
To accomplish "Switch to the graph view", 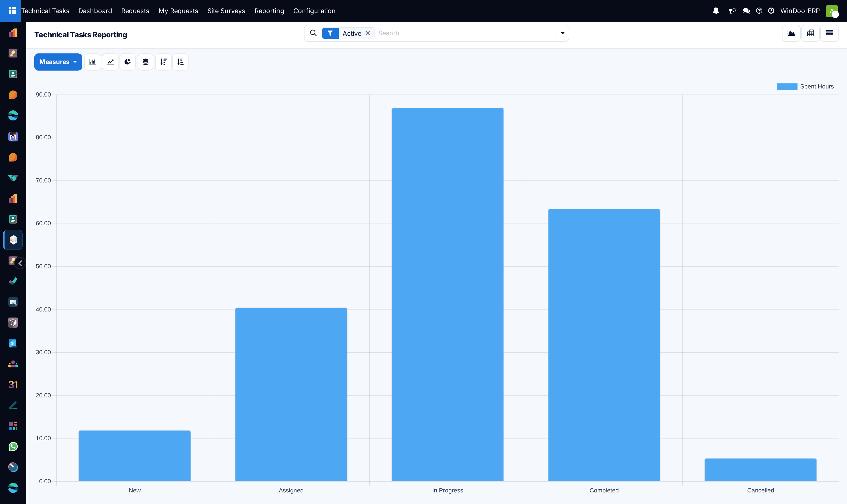I will 791,33.
